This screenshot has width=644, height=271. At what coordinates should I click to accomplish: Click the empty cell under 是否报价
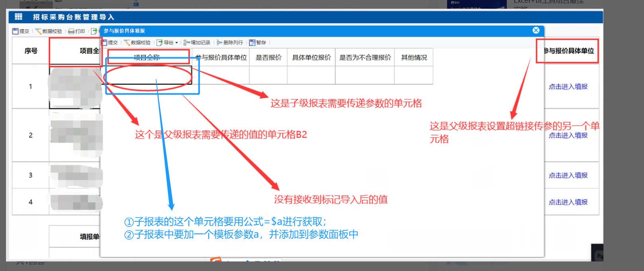tap(268, 75)
